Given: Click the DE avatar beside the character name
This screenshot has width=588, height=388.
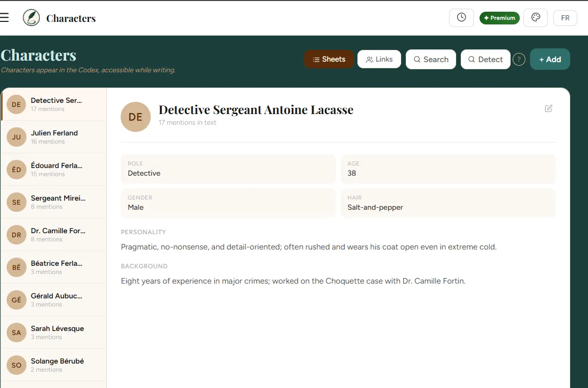Looking at the screenshot, I should tap(135, 117).
